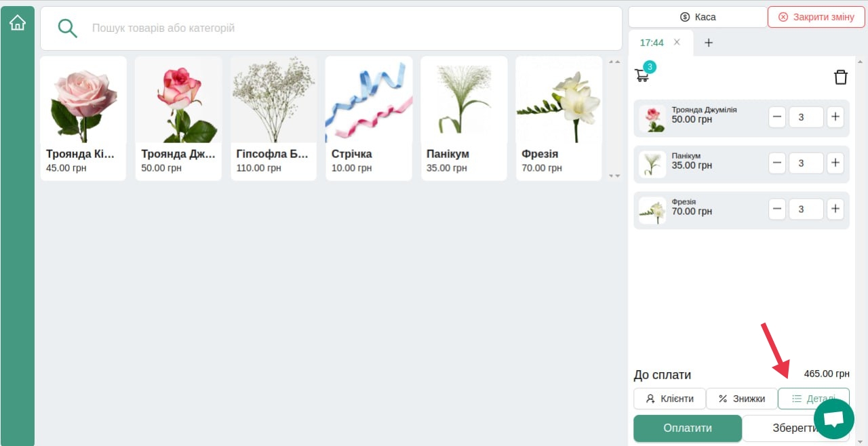Open the shopping cart icon with badge
The image size is (868, 446).
point(643,73)
